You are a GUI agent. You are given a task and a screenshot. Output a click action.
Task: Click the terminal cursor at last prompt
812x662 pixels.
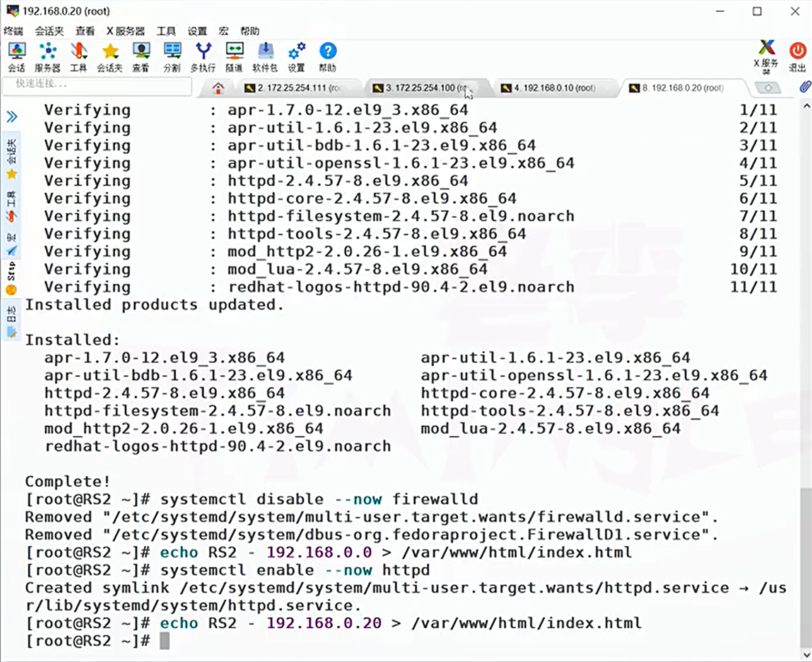165,641
